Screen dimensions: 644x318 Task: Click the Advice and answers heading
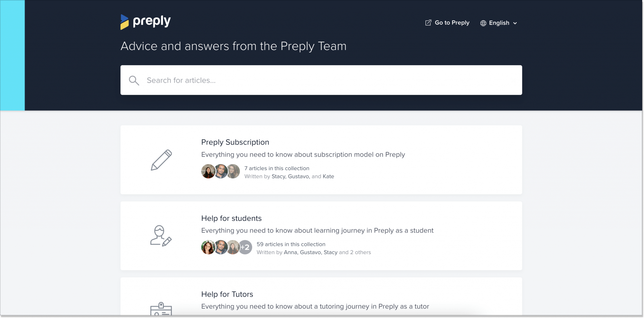233,46
